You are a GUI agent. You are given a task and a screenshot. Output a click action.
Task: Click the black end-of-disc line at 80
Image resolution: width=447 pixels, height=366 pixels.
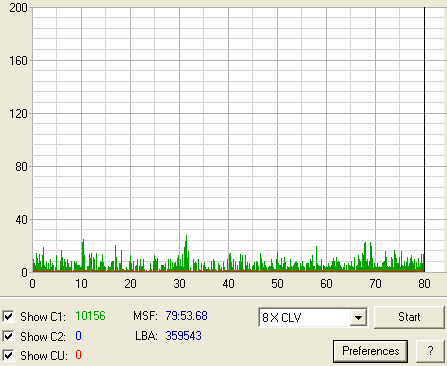(x=424, y=139)
